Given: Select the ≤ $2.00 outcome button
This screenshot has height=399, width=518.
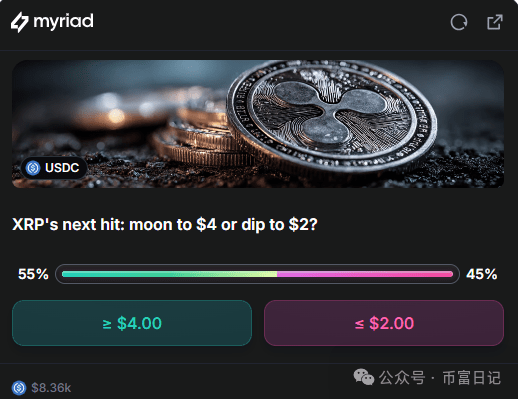Looking at the screenshot, I should [384, 323].
